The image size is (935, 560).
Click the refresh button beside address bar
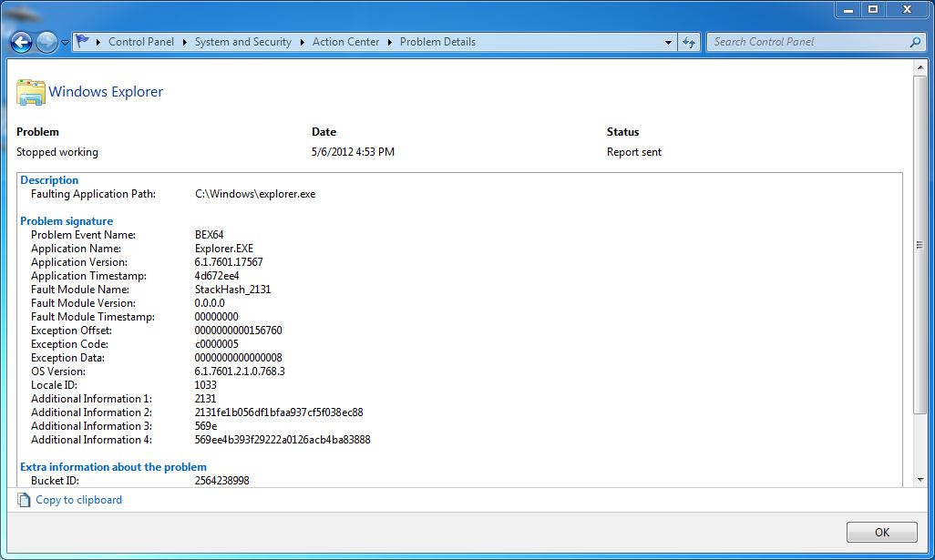tap(689, 42)
